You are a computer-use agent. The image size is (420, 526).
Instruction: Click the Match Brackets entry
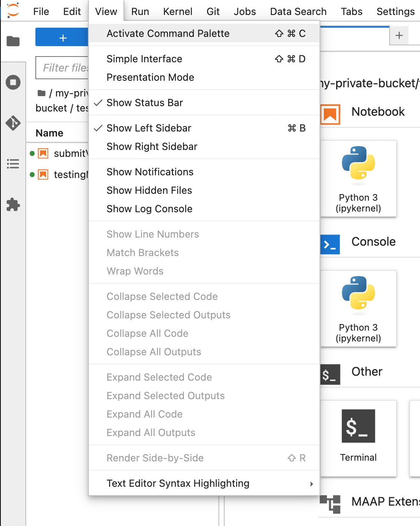coord(204,253)
